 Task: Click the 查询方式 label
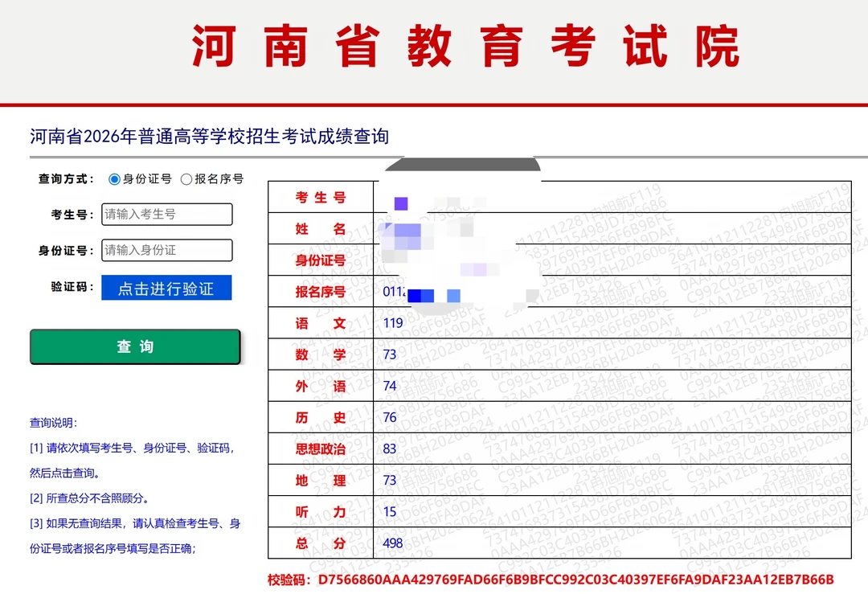(65, 178)
